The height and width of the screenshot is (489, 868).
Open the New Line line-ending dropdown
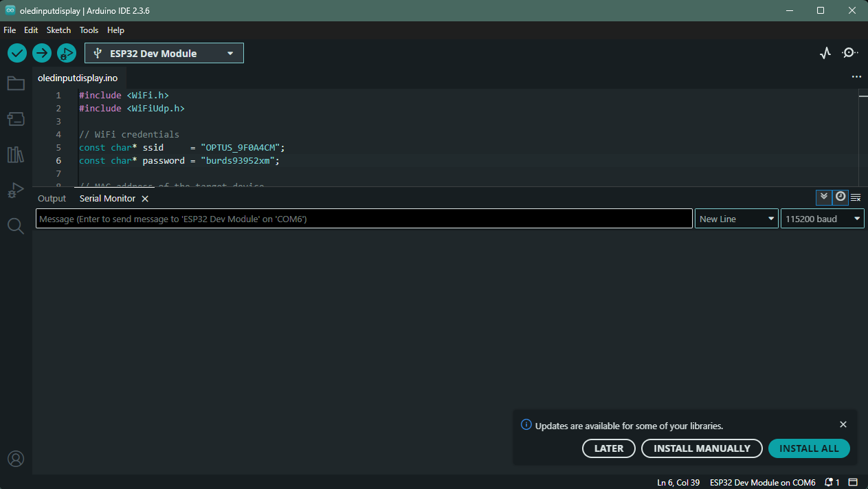pyautogui.click(x=737, y=219)
